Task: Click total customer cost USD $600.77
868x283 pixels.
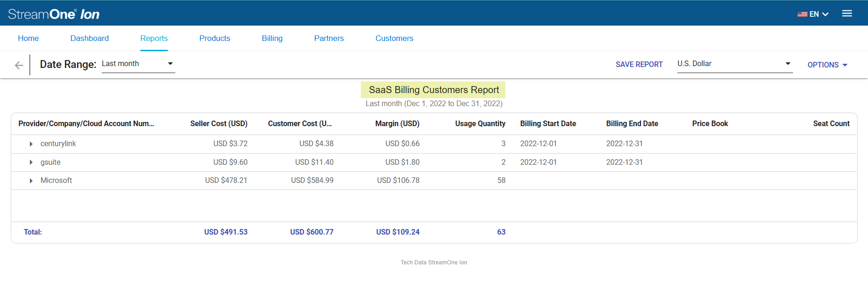Action: coord(312,232)
